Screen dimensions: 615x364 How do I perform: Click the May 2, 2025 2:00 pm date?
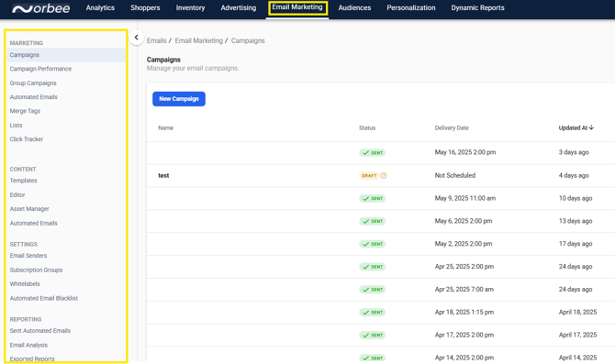coord(464,244)
